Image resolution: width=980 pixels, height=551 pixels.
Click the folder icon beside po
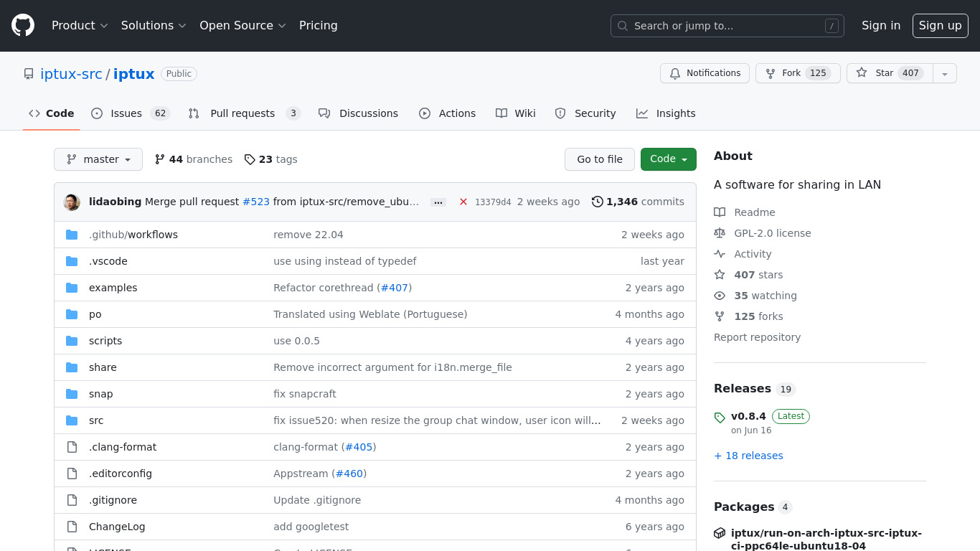pyautogui.click(x=72, y=314)
